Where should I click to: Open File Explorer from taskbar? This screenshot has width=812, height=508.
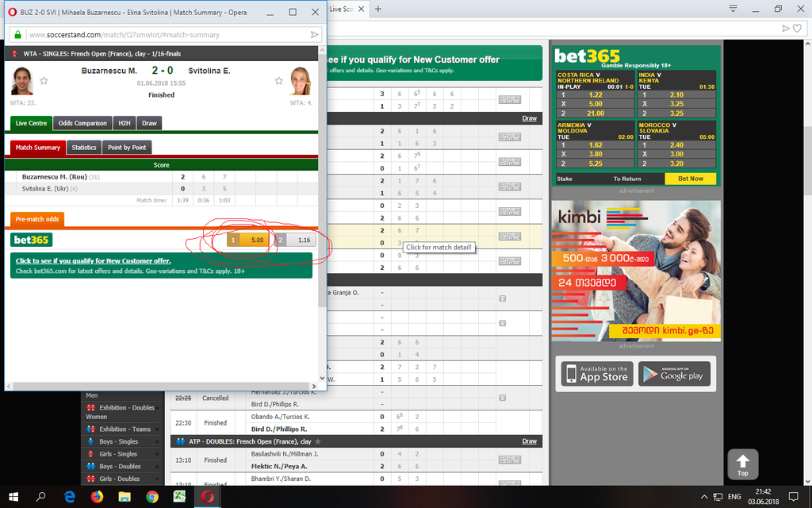[124, 497]
